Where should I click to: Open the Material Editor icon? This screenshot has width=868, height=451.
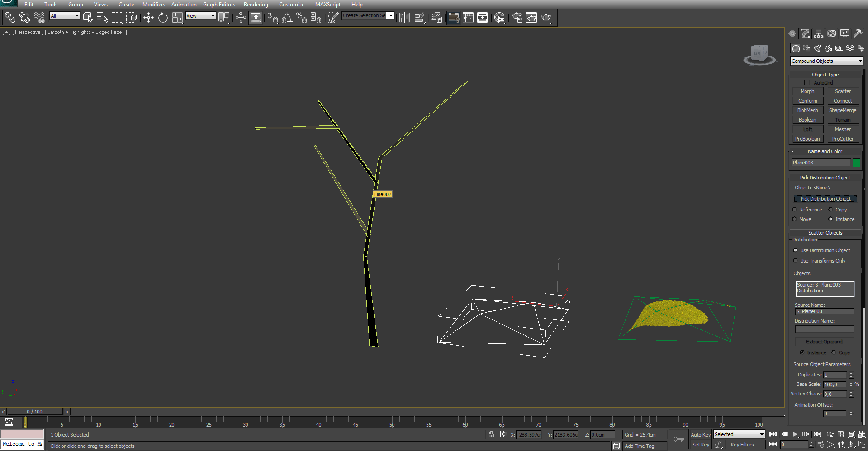coord(499,18)
